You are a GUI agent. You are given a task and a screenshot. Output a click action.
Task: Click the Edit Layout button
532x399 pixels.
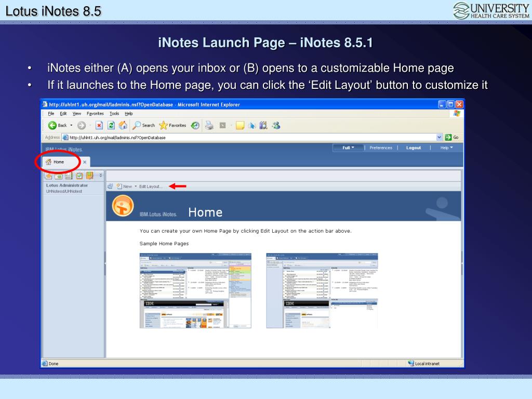coord(151,187)
